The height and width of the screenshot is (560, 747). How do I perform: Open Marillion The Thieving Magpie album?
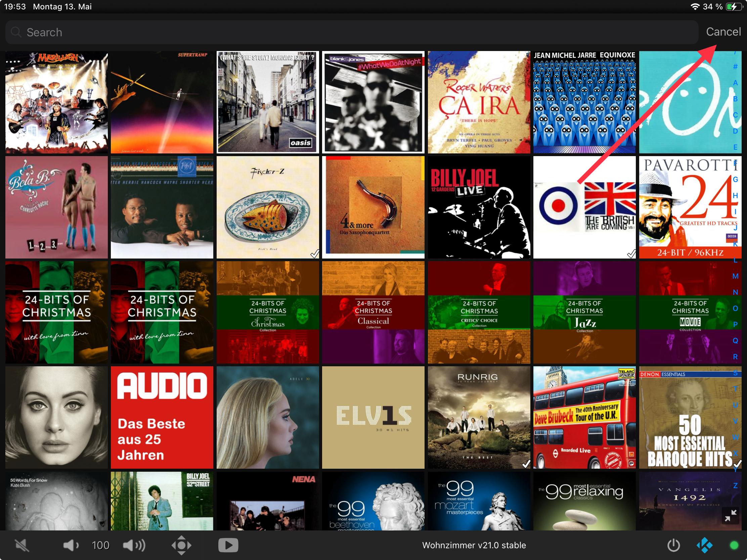click(x=56, y=102)
